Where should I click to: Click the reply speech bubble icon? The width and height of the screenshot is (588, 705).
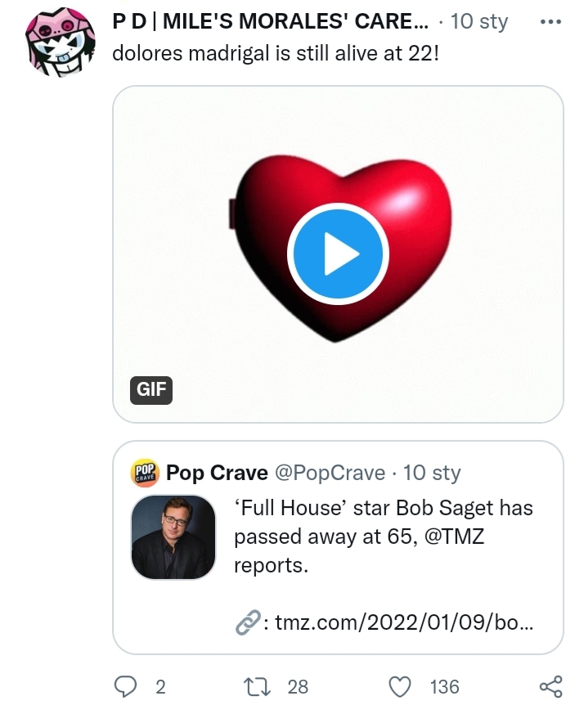pos(125,686)
